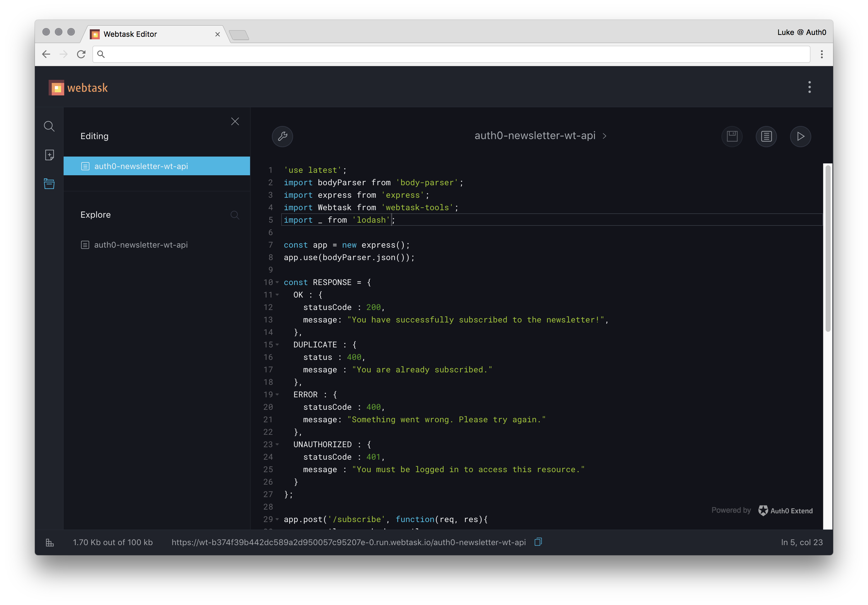This screenshot has width=868, height=605.
Task: Click the webtask URL in status bar
Action: click(349, 542)
